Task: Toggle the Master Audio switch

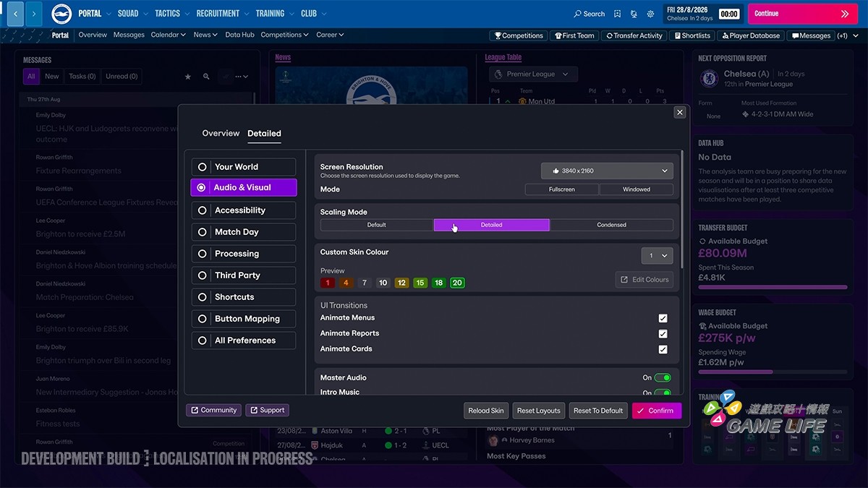Action: (x=663, y=377)
